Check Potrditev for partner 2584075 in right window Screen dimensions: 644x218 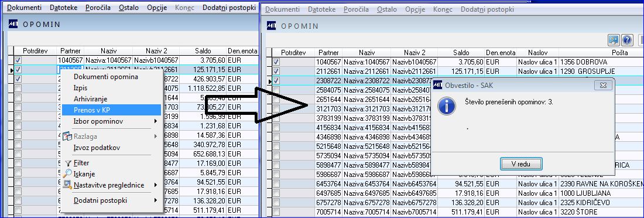276,90
